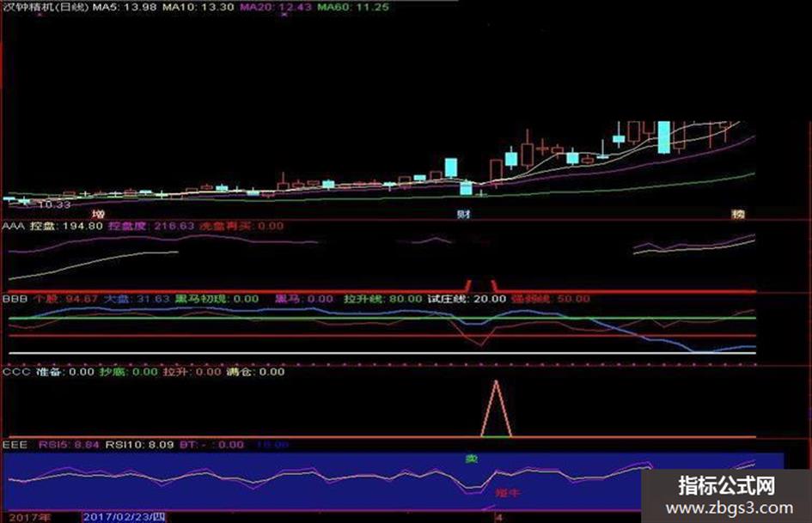Click the 拉升线: 80.00 label

pyautogui.click(x=382, y=299)
